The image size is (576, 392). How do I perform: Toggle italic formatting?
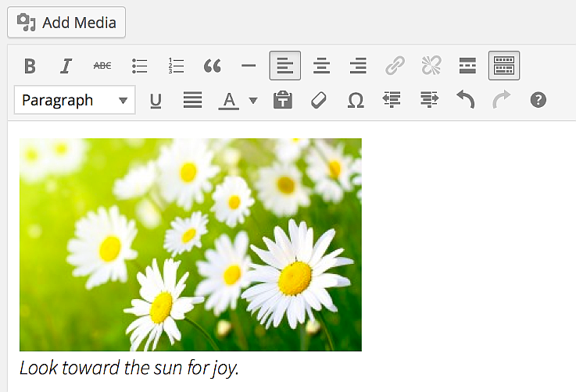66,66
